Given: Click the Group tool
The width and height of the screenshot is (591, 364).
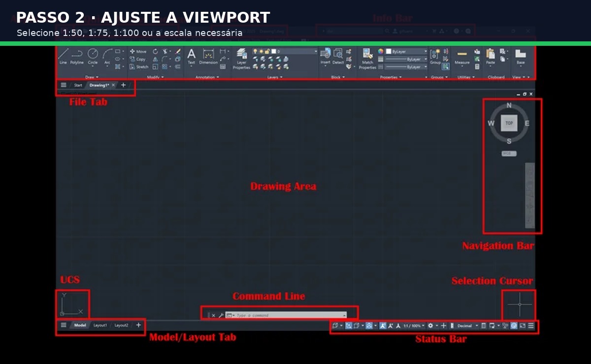Looking at the screenshot, I should 435,56.
